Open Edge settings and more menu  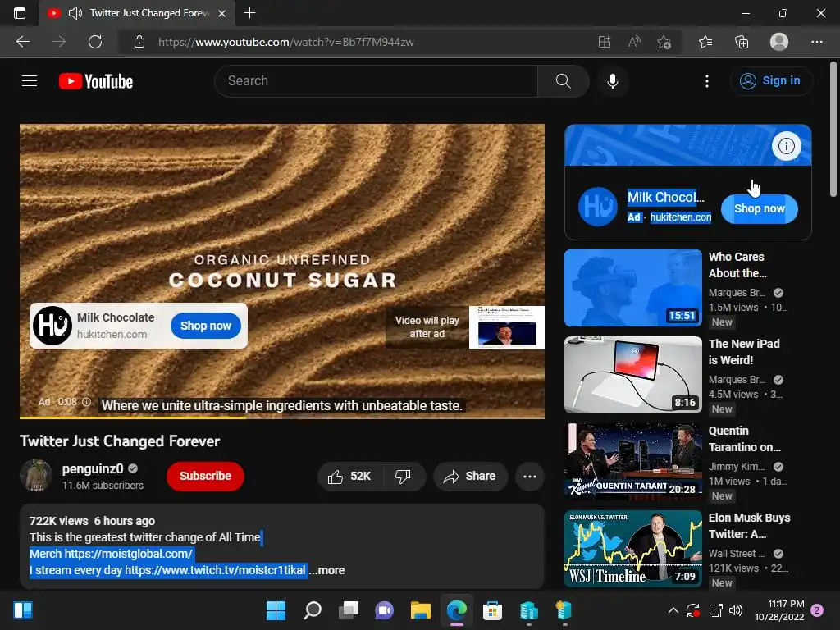point(816,42)
